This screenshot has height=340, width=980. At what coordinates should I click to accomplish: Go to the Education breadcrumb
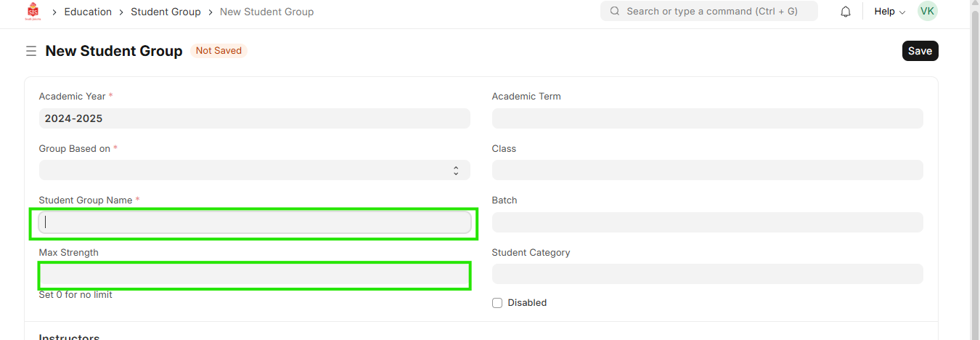coord(88,12)
